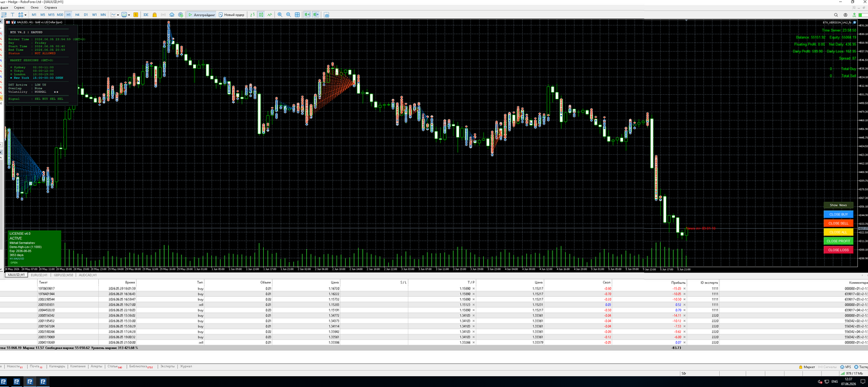This screenshot has width=868, height=387.
Task: Switch chart to H4 timeframe
Action: tap(77, 14)
